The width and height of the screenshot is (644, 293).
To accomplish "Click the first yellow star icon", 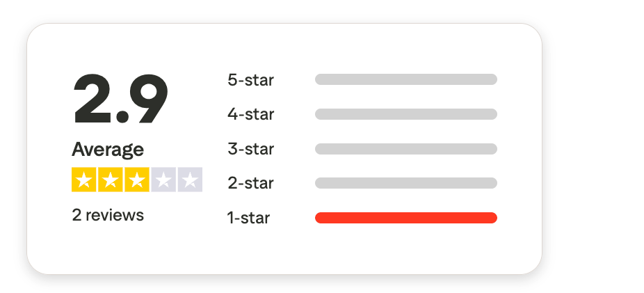I will pos(83,180).
